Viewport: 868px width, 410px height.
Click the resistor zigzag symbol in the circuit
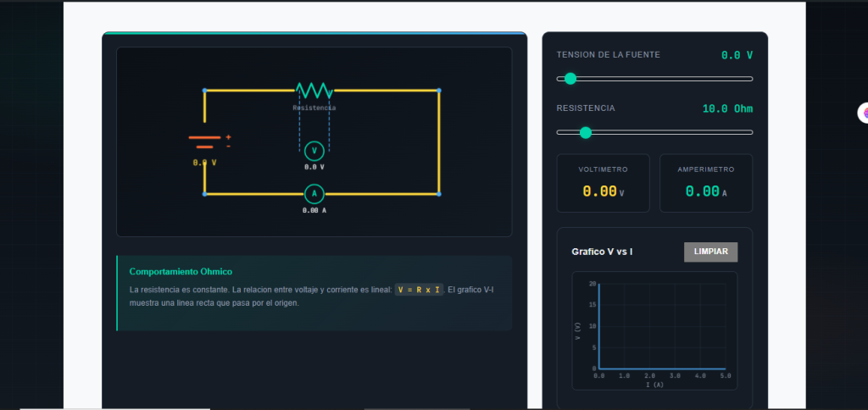pos(314,90)
